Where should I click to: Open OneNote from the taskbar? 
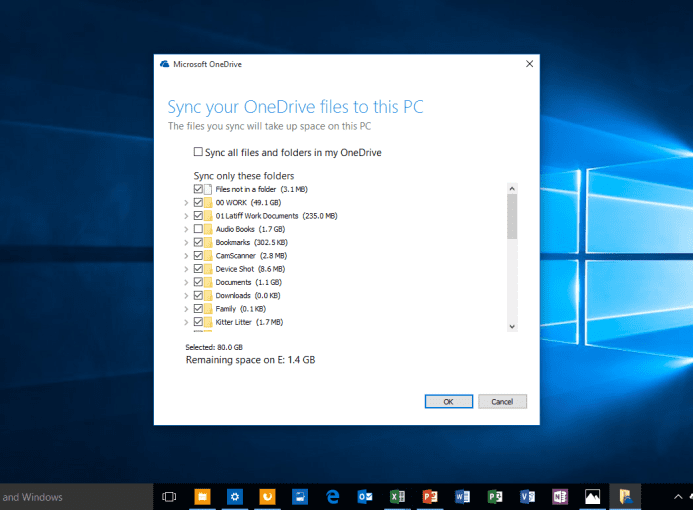(x=560, y=496)
